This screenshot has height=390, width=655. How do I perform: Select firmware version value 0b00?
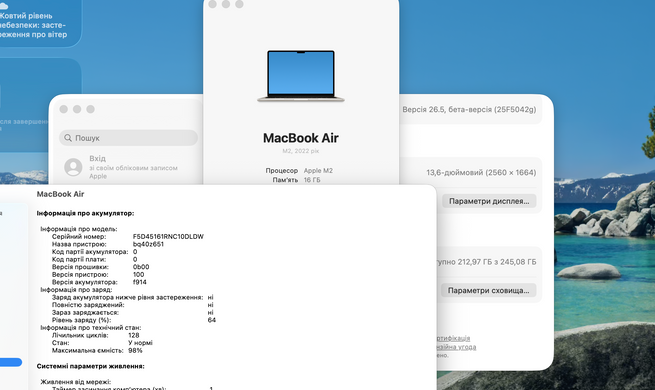[141, 267]
